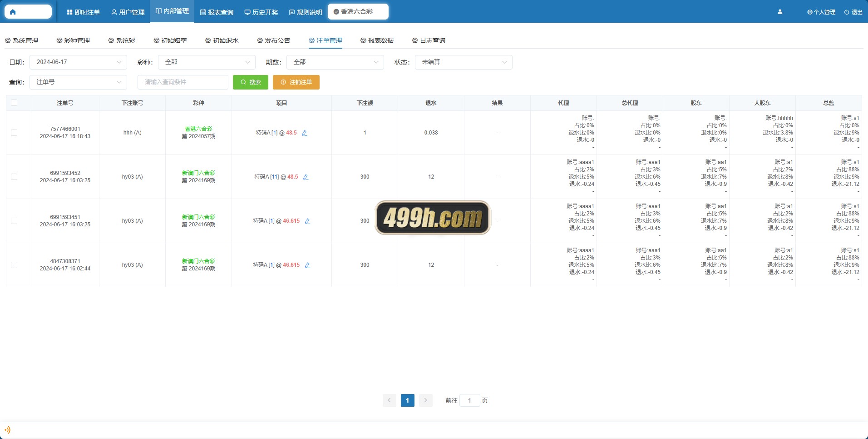Image resolution: width=868 pixels, height=439 pixels.
Task: Open the 日期 dropdown showing 2024-06-17
Action: point(78,62)
